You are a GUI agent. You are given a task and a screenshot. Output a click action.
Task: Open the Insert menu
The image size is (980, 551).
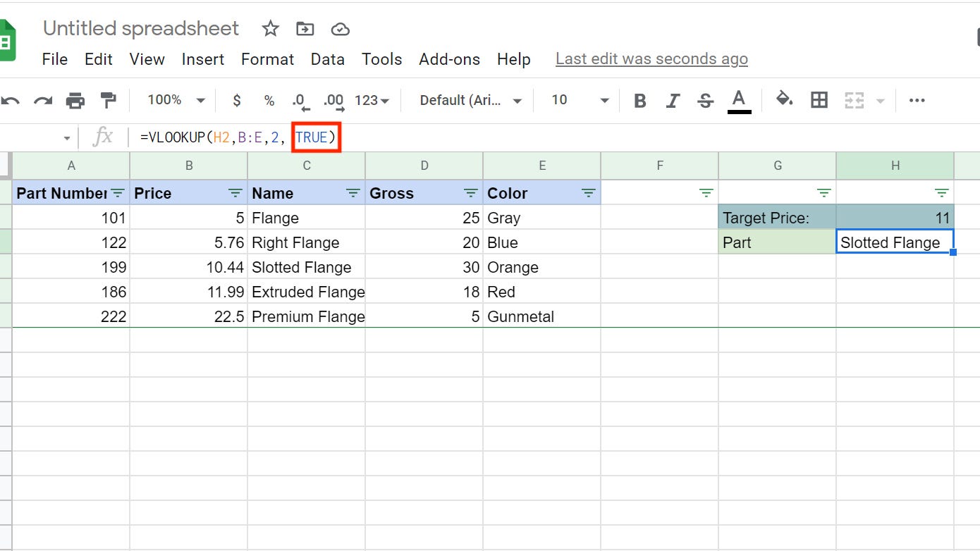pyautogui.click(x=203, y=59)
